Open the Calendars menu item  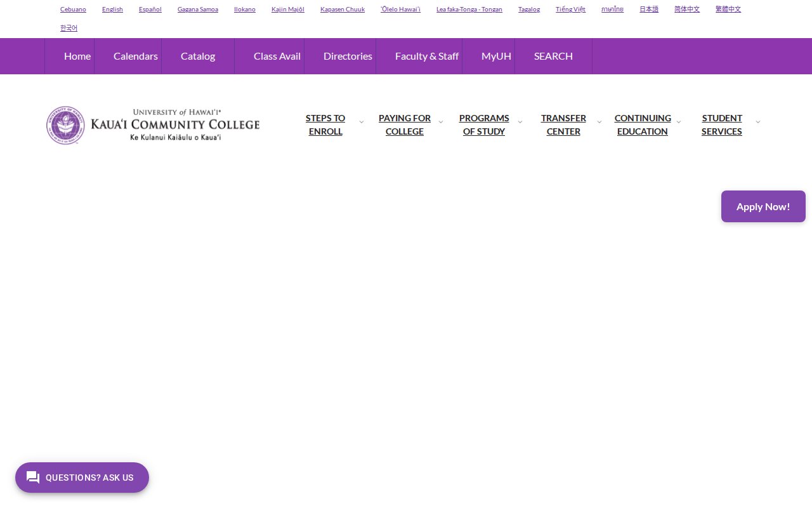point(135,56)
